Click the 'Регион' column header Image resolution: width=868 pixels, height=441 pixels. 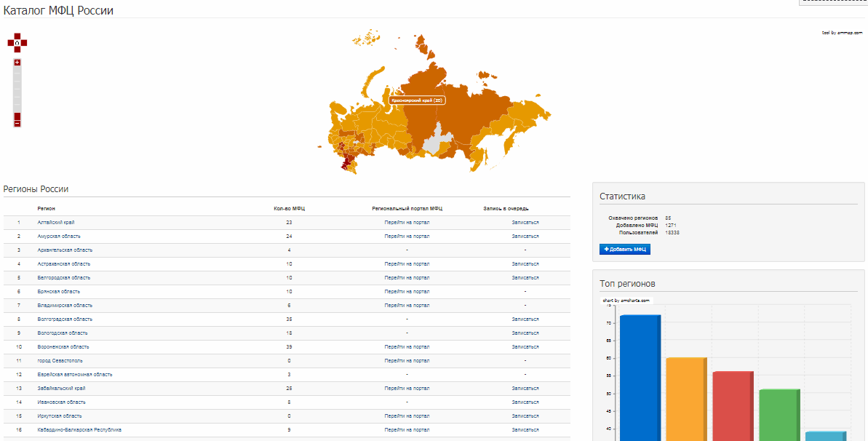[x=46, y=208]
